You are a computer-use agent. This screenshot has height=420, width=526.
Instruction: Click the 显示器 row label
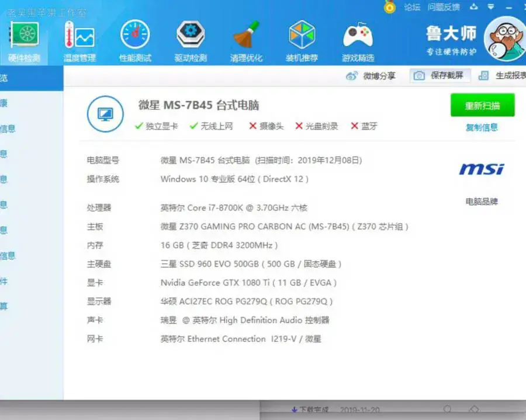[99, 301]
